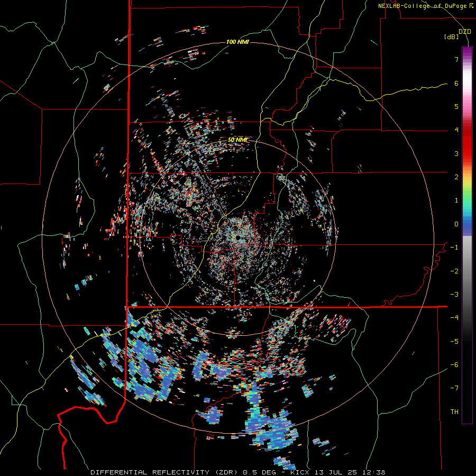Image resolution: width=476 pixels, height=476 pixels.
Task: Click the radar site center dot
Action: [239, 237]
